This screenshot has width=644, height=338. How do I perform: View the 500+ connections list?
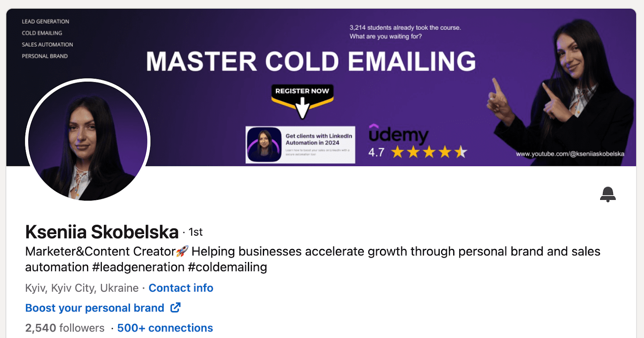tap(165, 328)
